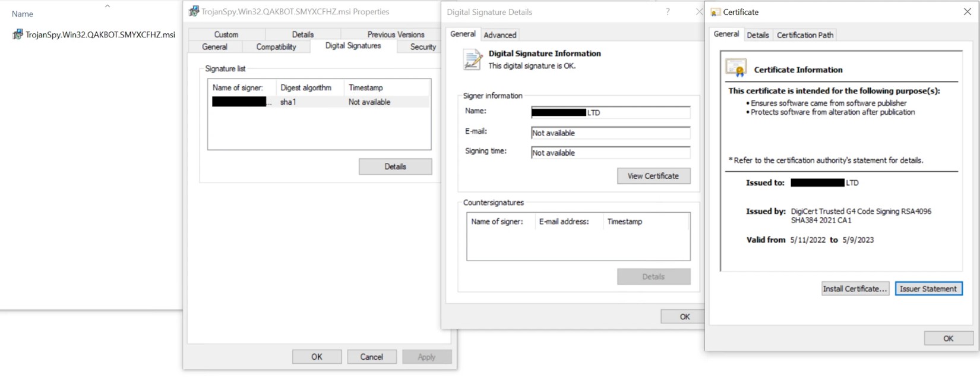The height and width of the screenshot is (377, 980).
Task: Click Details button under Signature list
Action: [395, 166]
